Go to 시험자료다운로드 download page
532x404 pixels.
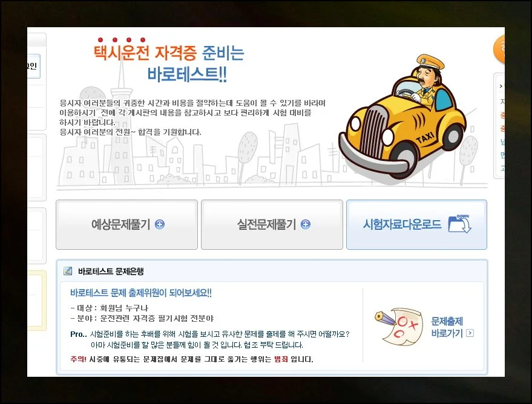coord(402,224)
